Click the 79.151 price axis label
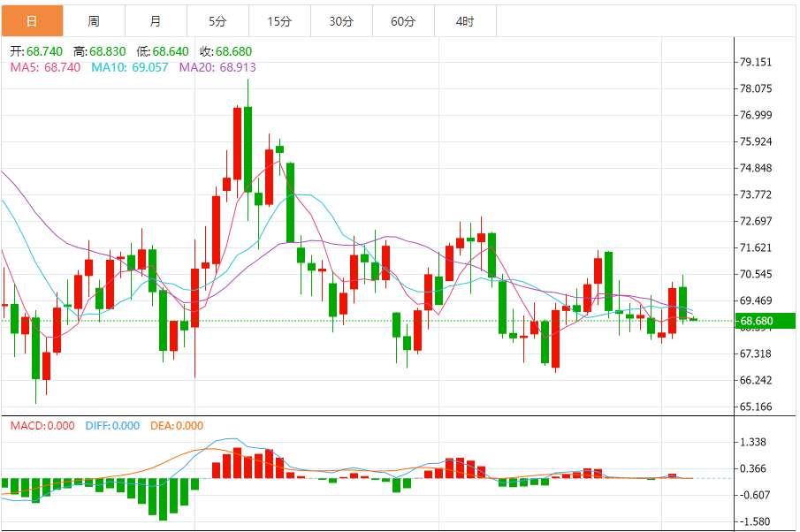Screen dimensions: 800x532 coord(756,62)
